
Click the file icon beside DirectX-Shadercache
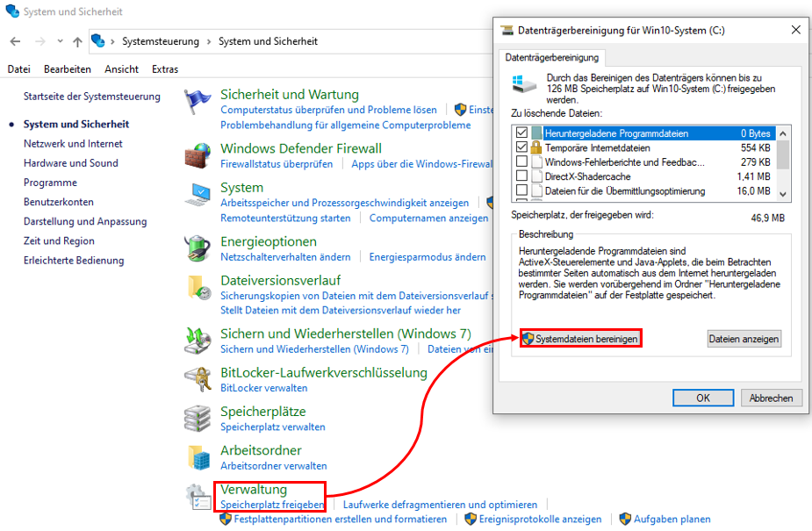[x=536, y=176]
